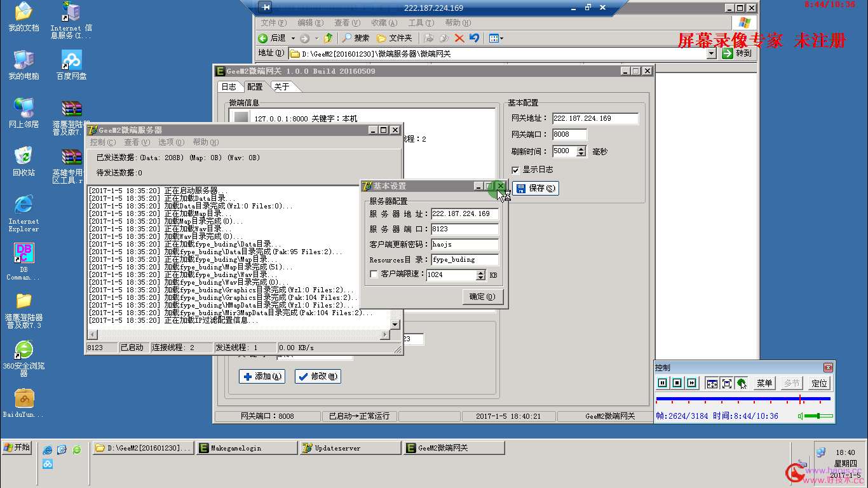The image size is (868, 488).
Task: Click network icon in system tray
Action: (x=820, y=452)
